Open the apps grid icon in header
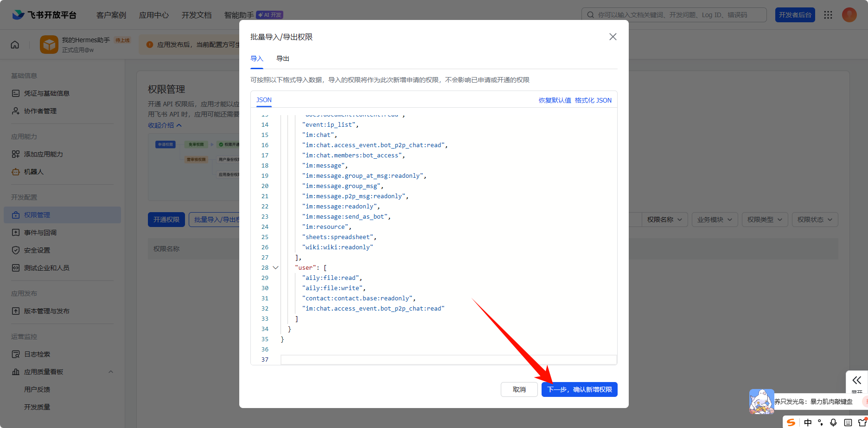 pos(828,15)
